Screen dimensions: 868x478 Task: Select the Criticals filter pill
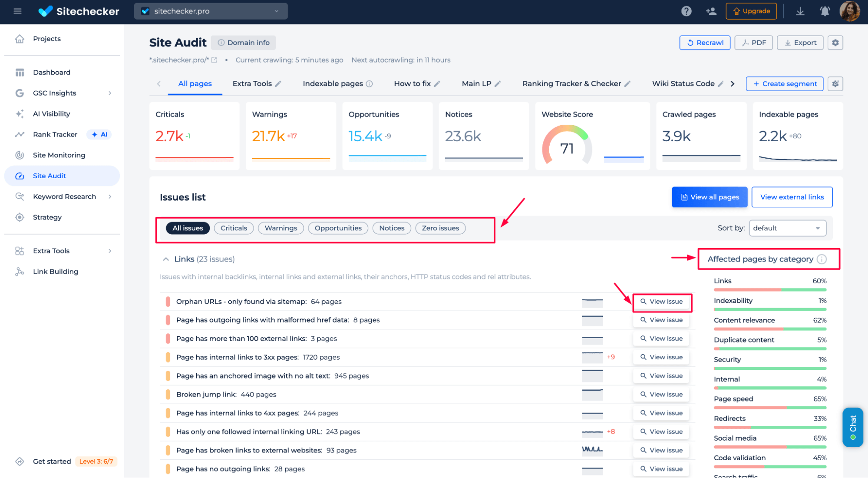[x=234, y=228]
